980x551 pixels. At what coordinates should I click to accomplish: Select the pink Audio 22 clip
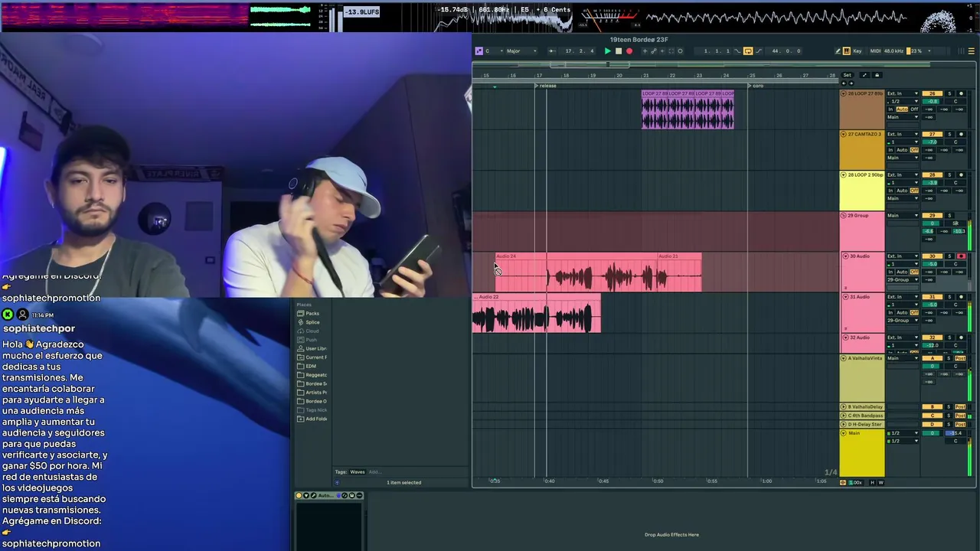536,312
